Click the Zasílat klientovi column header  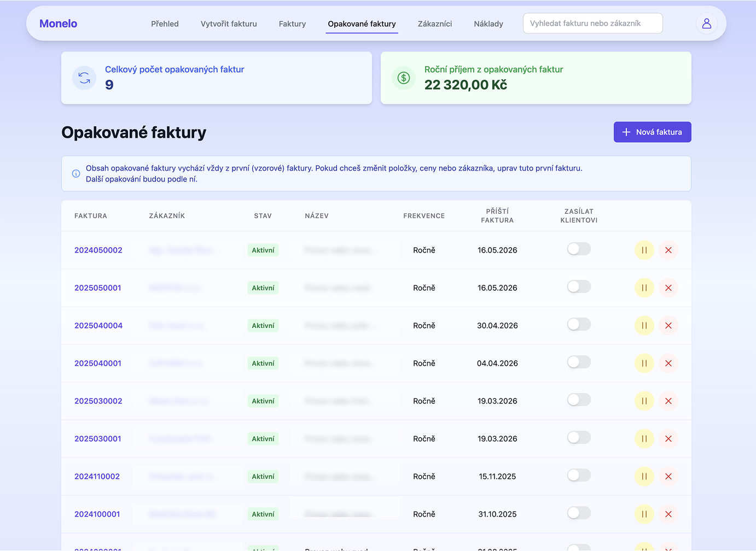[x=579, y=216]
